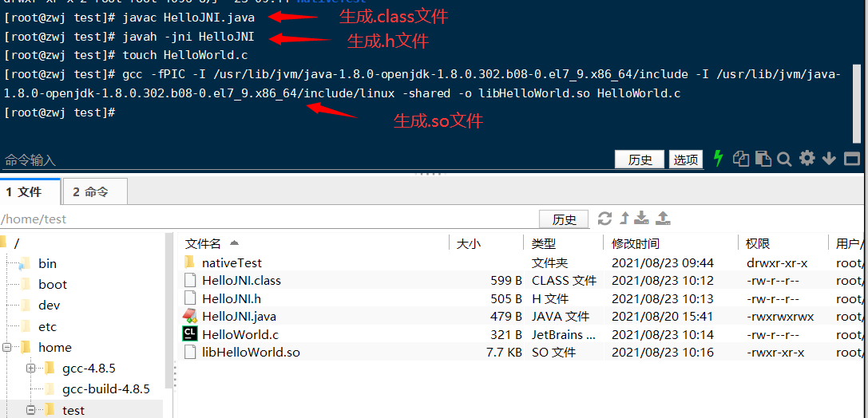Click the copy icon in terminal toolbar
The height and width of the screenshot is (418, 868).
coord(741,159)
